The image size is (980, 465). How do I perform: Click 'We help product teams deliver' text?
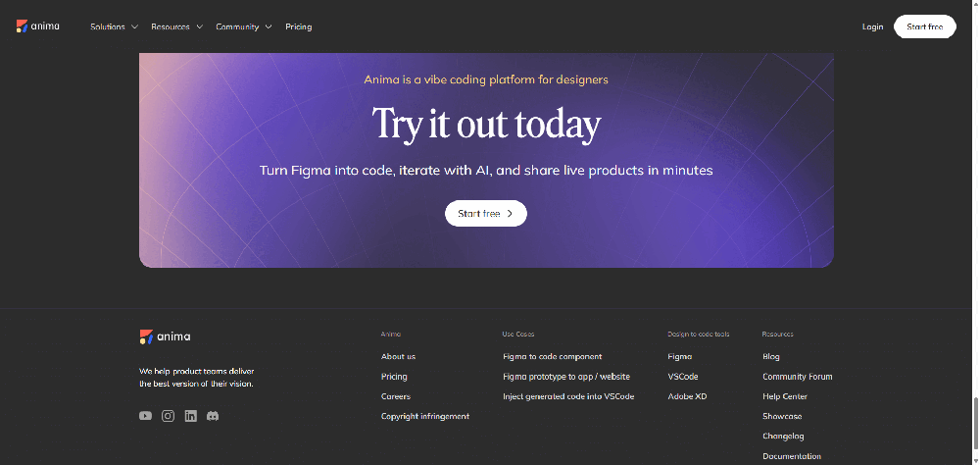197,378
